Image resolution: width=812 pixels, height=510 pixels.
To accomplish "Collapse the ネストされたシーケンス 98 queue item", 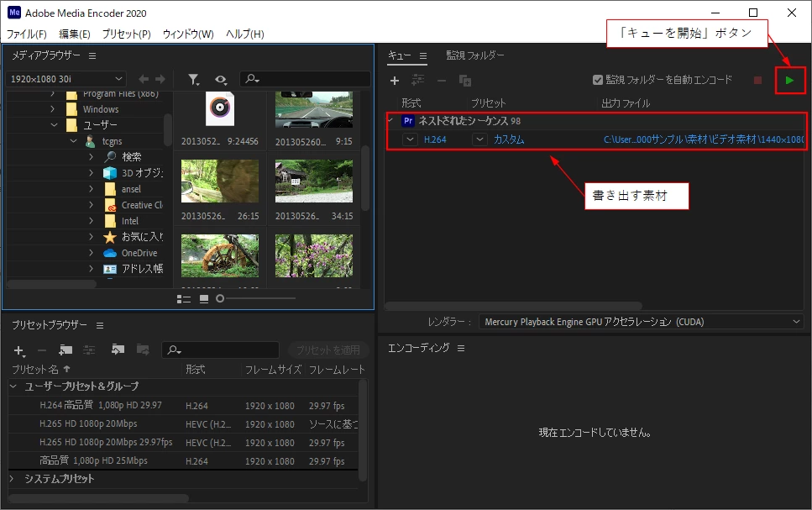I will (391, 121).
